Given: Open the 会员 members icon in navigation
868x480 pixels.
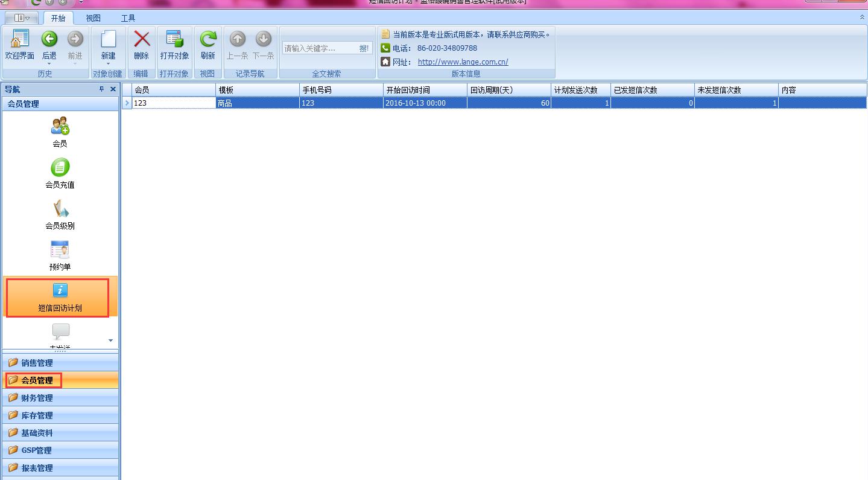Looking at the screenshot, I should (x=60, y=126).
